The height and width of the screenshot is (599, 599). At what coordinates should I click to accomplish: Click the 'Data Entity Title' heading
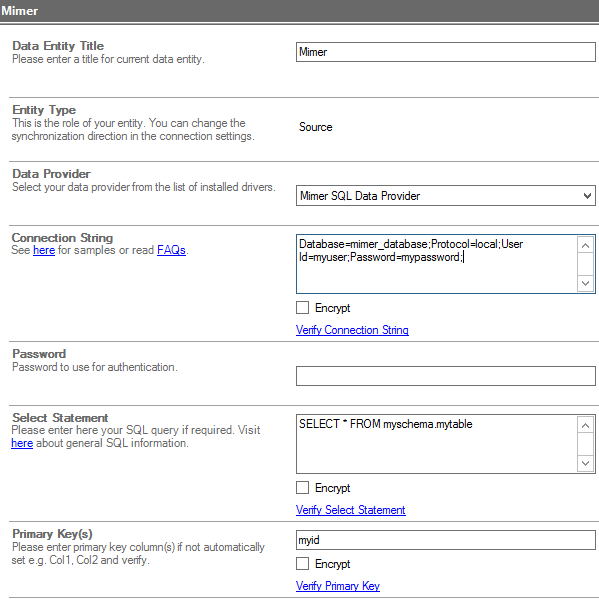tap(58, 46)
